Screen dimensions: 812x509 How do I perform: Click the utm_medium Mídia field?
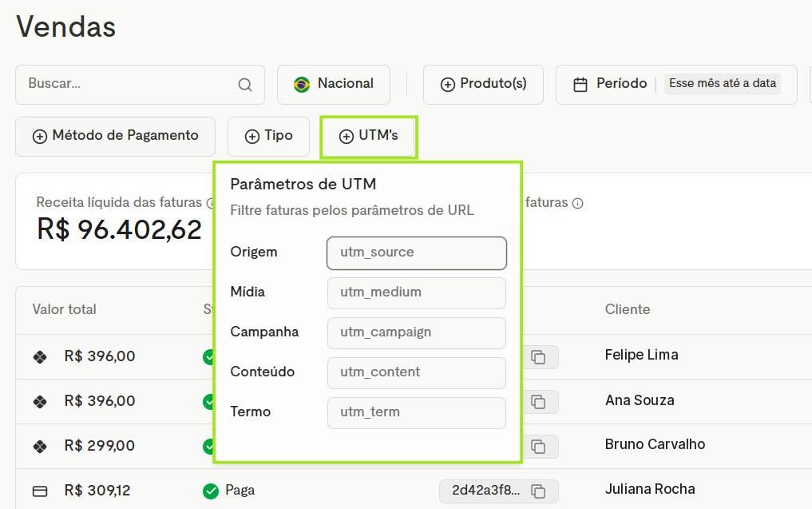[417, 293]
